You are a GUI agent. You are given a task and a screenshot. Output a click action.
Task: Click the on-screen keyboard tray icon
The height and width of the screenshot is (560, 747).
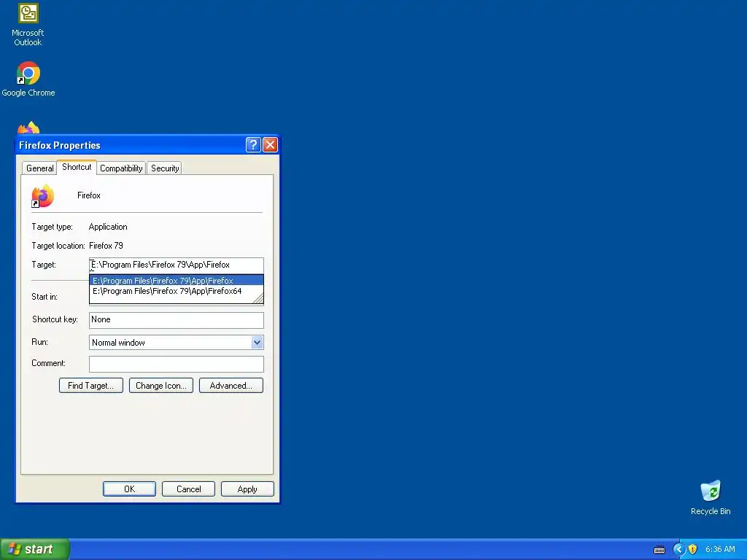click(659, 550)
